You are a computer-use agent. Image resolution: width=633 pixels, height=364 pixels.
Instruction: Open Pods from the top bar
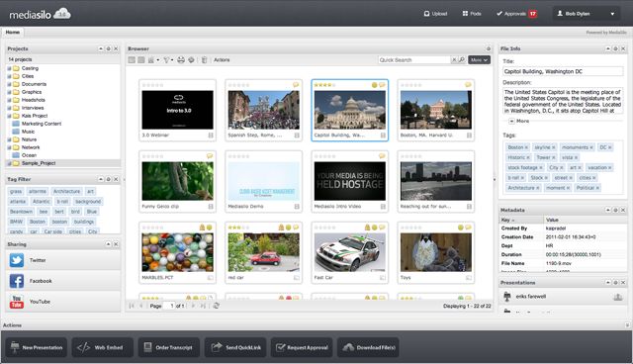[x=472, y=14]
